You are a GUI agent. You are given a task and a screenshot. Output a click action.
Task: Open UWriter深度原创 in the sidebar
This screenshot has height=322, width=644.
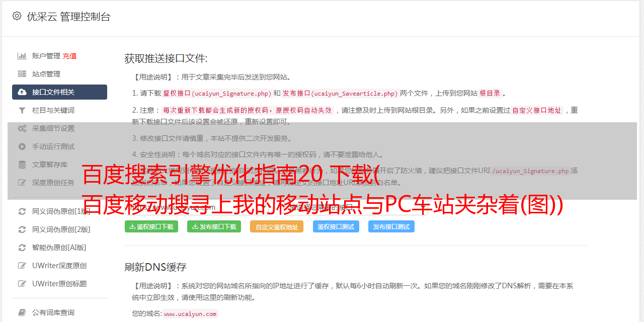(59, 266)
